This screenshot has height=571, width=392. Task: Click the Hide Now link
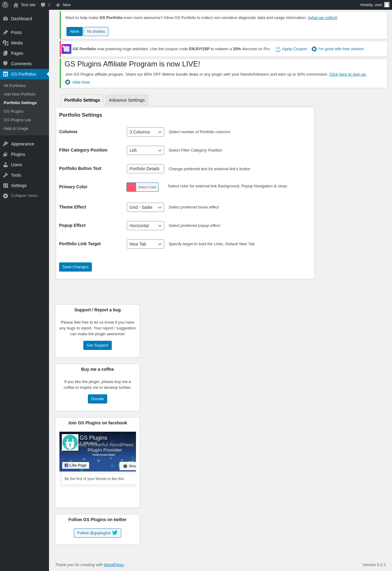coord(81,82)
